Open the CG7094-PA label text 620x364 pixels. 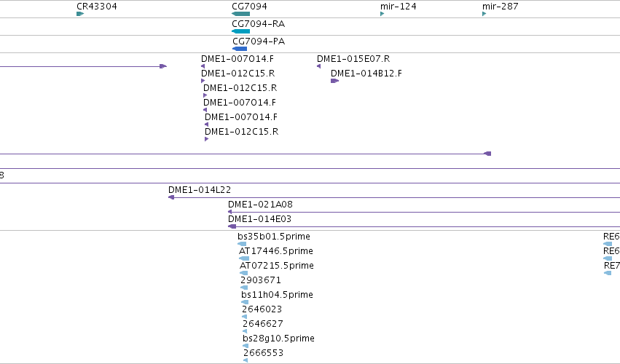pyautogui.click(x=259, y=41)
